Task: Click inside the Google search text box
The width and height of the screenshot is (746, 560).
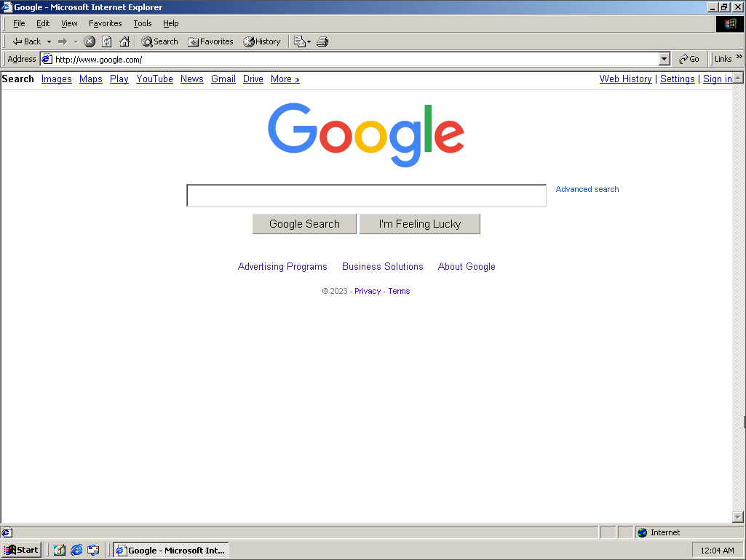Action: coord(366,196)
